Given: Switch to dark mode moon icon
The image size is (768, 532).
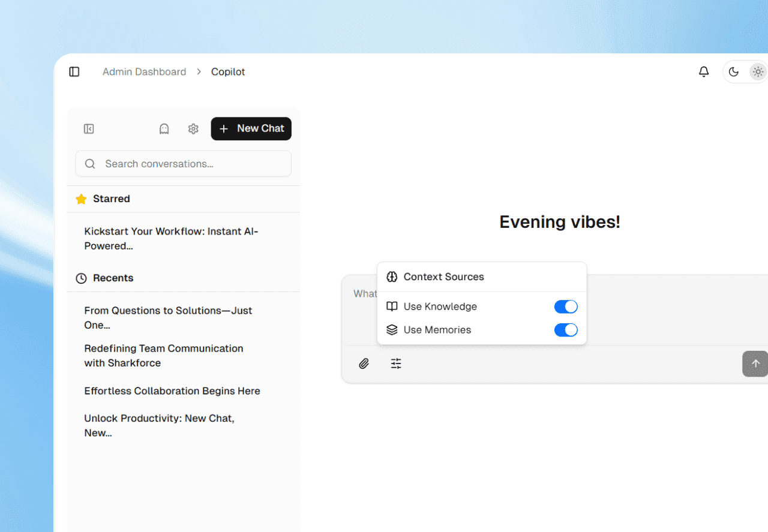Looking at the screenshot, I should [x=734, y=72].
